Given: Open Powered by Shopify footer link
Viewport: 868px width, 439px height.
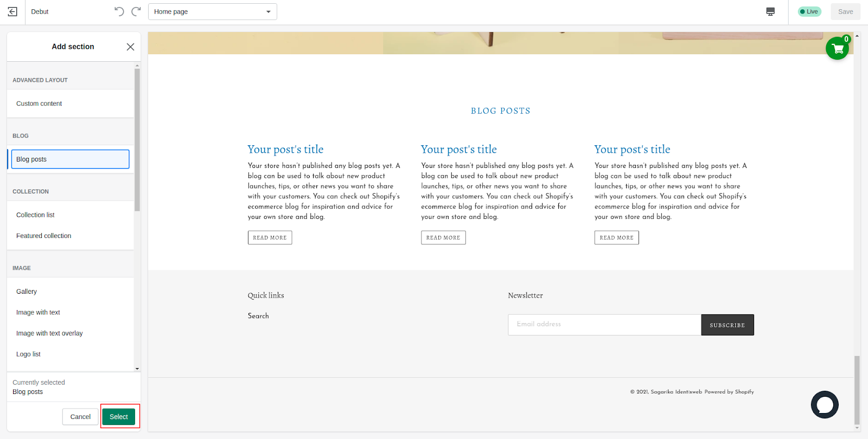Looking at the screenshot, I should (x=729, y=392).
